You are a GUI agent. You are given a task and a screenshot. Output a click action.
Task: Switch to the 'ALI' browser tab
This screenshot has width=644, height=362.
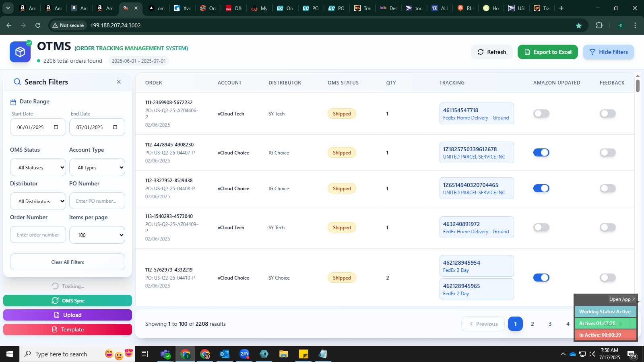point(440,8)
